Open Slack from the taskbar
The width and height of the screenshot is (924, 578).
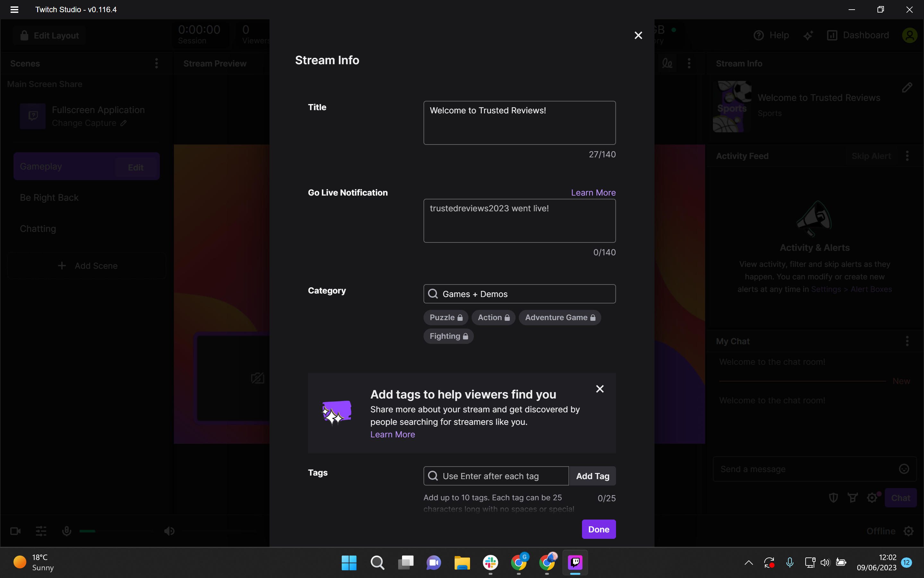click(x=490, y=563)
